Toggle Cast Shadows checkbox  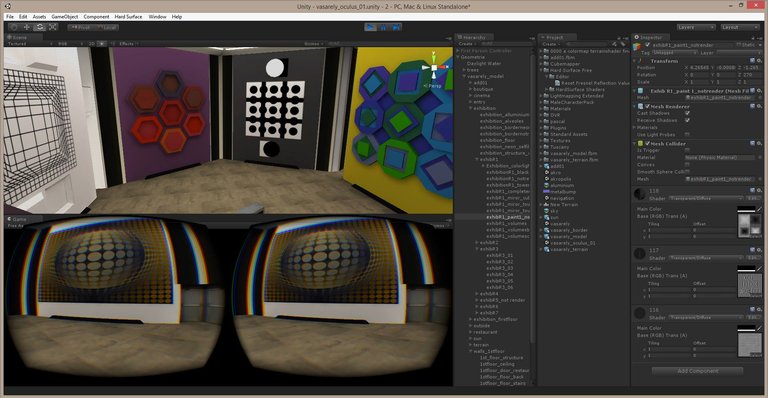pos(687,113)
